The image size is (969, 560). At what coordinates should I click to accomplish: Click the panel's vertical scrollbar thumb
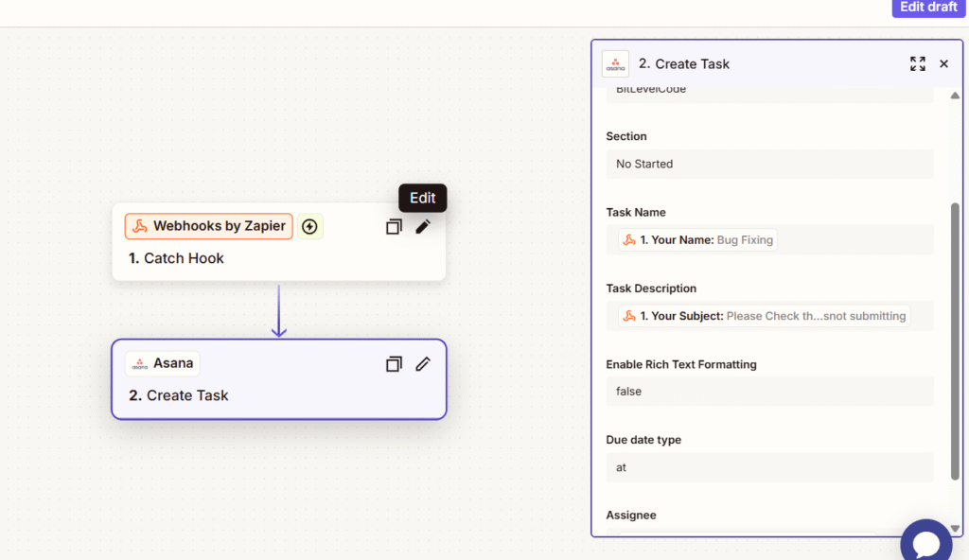point(955,341)
